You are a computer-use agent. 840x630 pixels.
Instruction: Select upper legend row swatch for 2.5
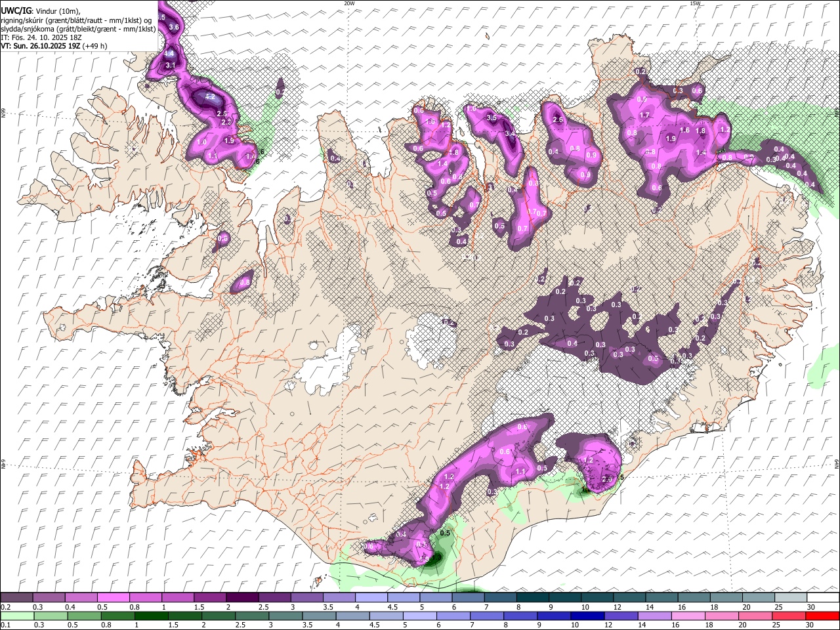click(274, 597)
